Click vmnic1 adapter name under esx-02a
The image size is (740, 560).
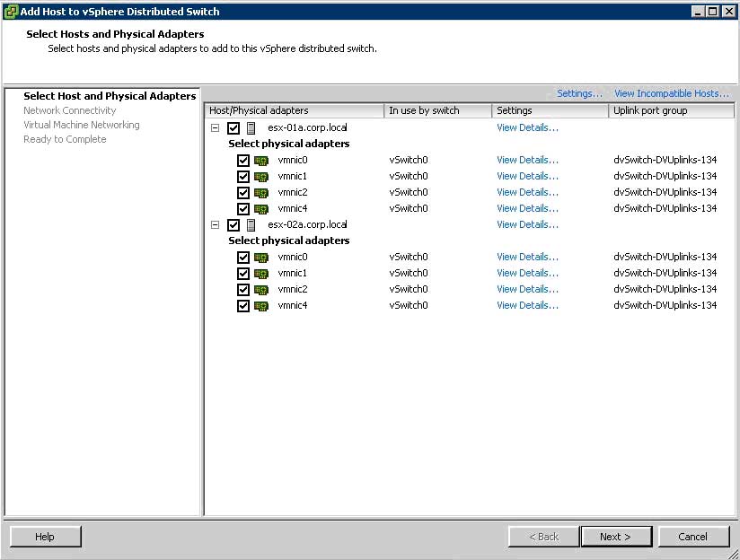293,273
